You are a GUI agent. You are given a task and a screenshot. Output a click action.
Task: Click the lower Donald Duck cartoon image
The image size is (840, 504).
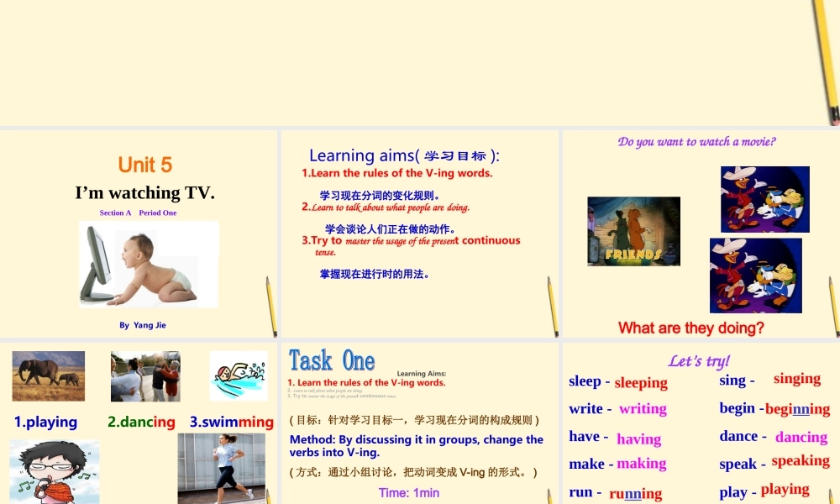pyautogui.click(x=756, y=276)
